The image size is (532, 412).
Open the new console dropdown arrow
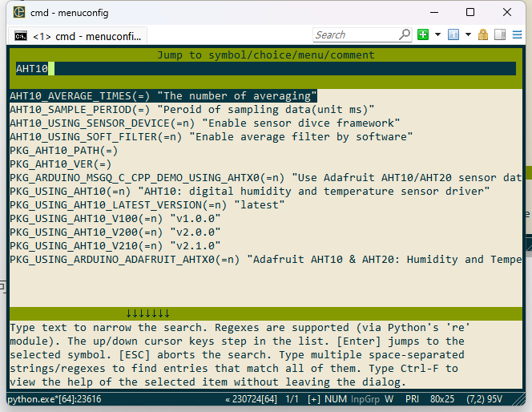coord(437,34)
